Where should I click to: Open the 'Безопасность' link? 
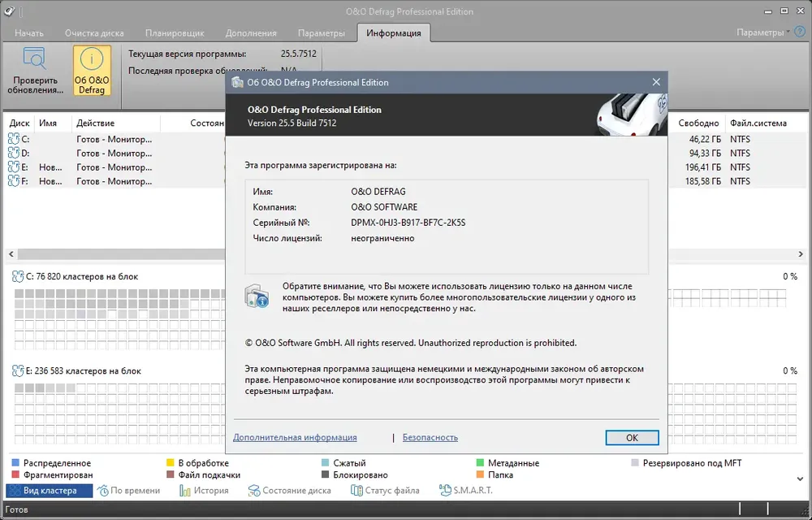[430, 438]
